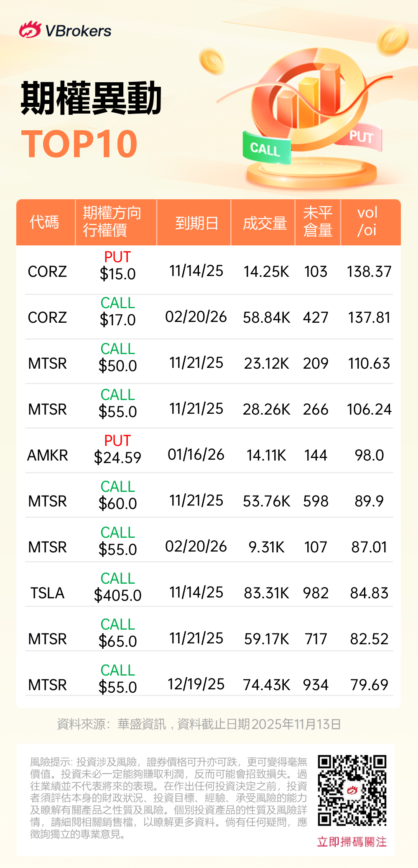Select the 未平倉量 column header
This screenshot has width=418, height=868.
(318, 221)
